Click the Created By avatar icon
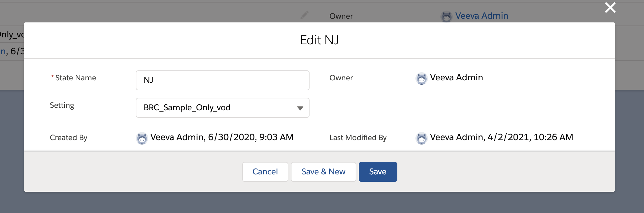This screenshot has height=213, width=644. (142, 138)
